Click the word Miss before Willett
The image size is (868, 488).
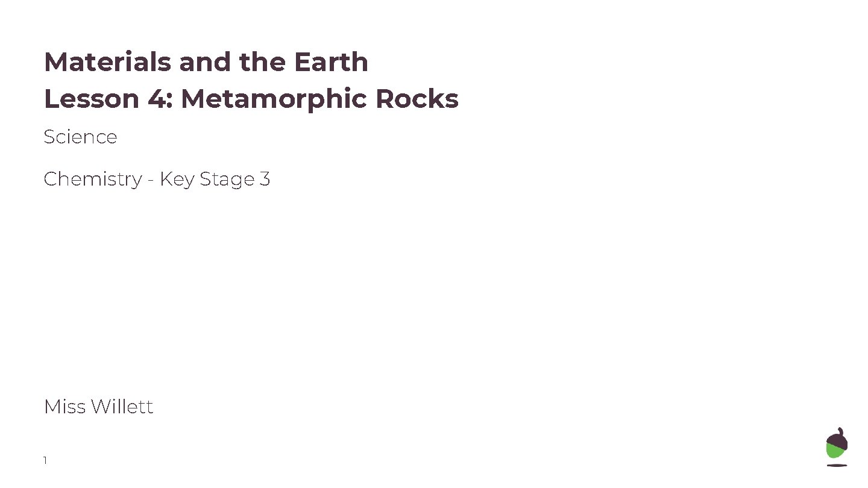click(x=64, y=407)
